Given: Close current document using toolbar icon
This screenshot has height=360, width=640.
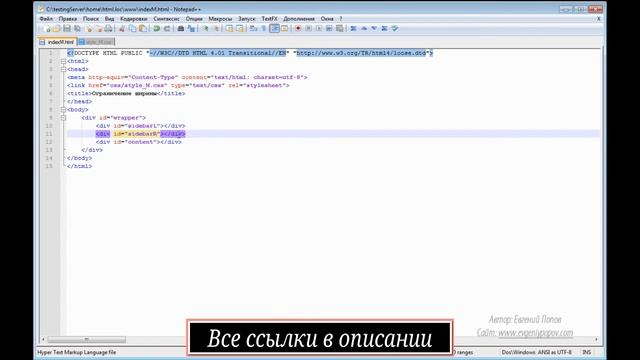Looking at the screenshot, I should coord(89,29).
